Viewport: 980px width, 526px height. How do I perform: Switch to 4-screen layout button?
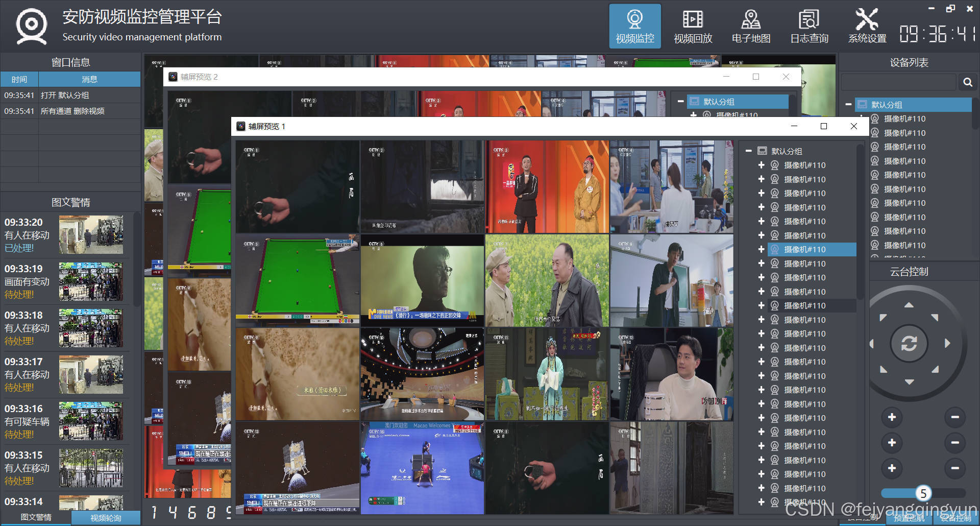[173, 512]
